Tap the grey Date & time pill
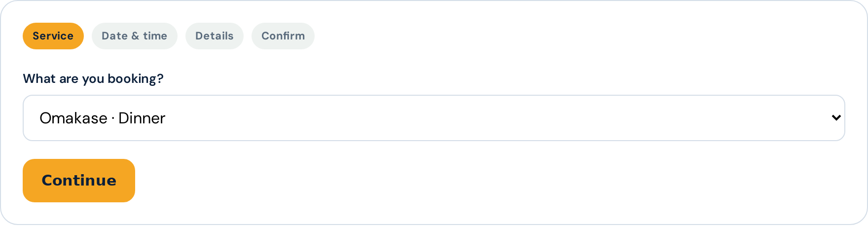The image size is (868, 226). [x=135, y=36]
